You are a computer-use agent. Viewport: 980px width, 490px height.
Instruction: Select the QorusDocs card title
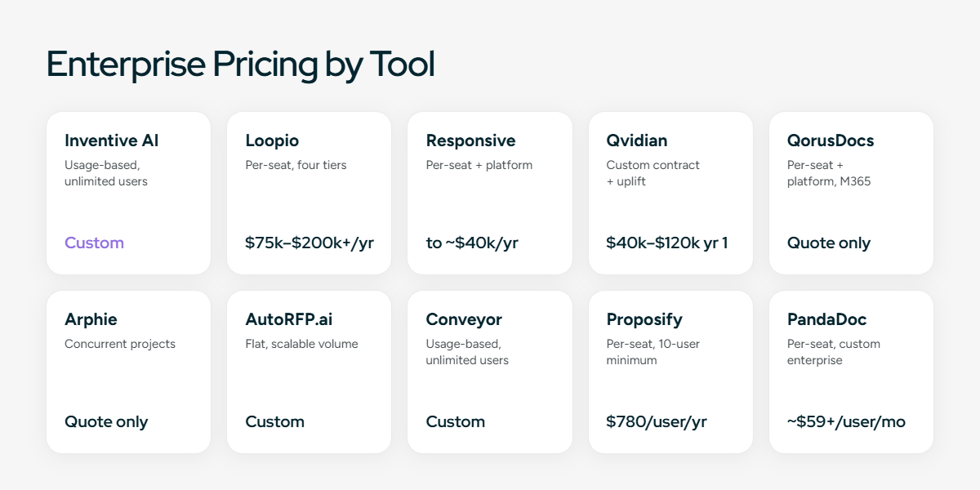click(831, 141)
